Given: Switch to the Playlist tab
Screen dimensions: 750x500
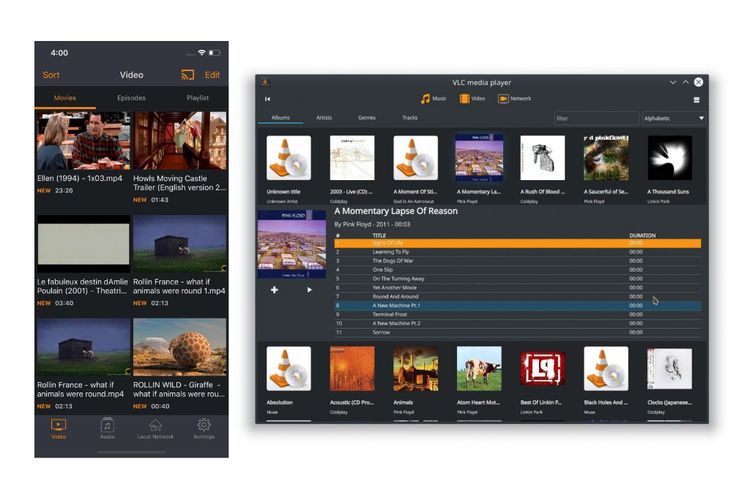Looking at the screenshot, I should click(198, 98).
